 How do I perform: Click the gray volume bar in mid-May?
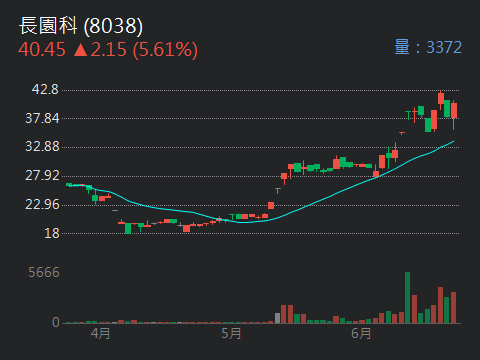[277, 318]
